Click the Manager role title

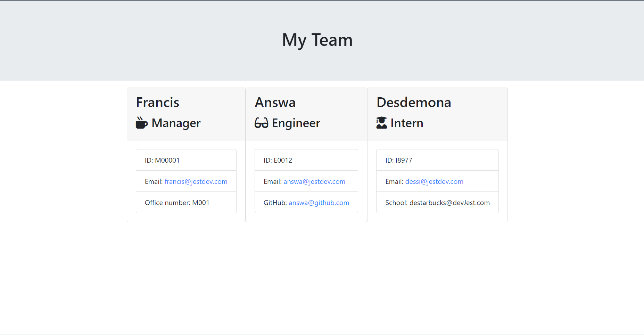176,123
